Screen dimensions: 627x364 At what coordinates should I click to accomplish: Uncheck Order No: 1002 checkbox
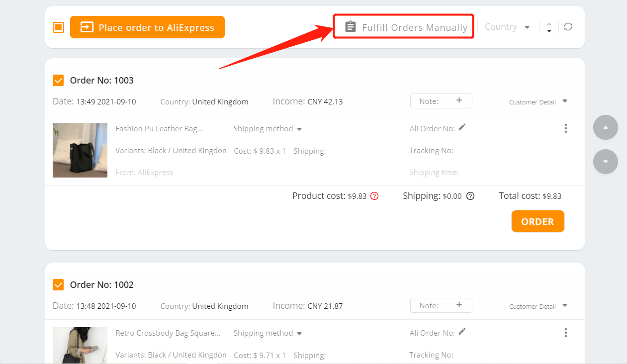click(58, 284)
